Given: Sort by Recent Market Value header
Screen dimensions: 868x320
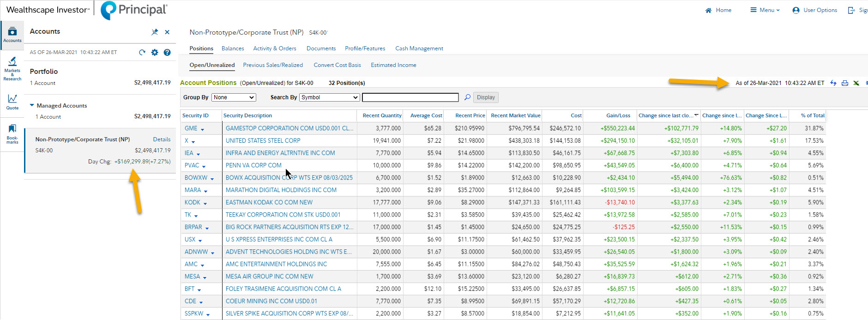Looking at the screenshot, I should coord(515,115).
